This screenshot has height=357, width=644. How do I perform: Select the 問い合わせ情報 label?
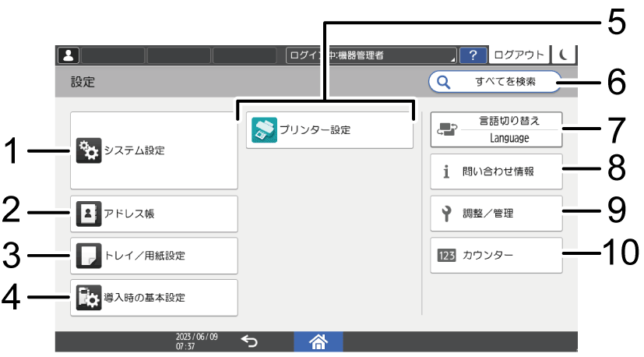pos(498,171)
